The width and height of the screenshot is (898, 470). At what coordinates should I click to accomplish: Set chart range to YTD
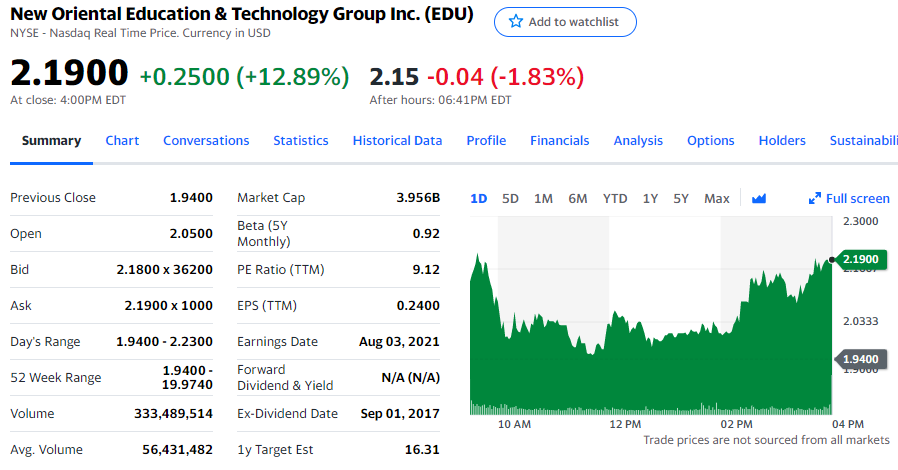coord(615,198)
